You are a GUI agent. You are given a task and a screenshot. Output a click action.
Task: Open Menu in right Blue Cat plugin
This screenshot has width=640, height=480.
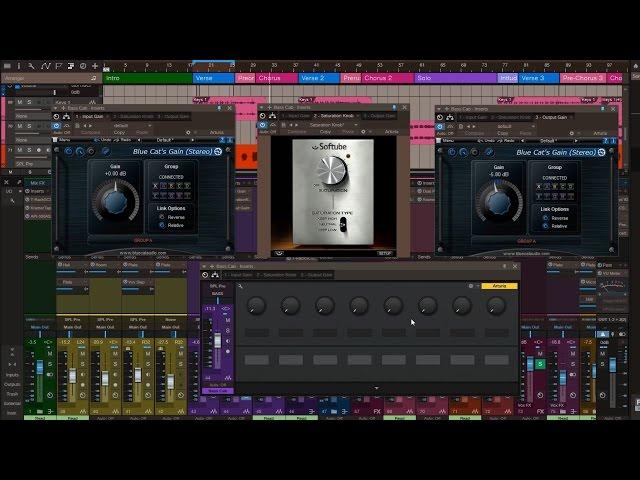pos(448,141)
